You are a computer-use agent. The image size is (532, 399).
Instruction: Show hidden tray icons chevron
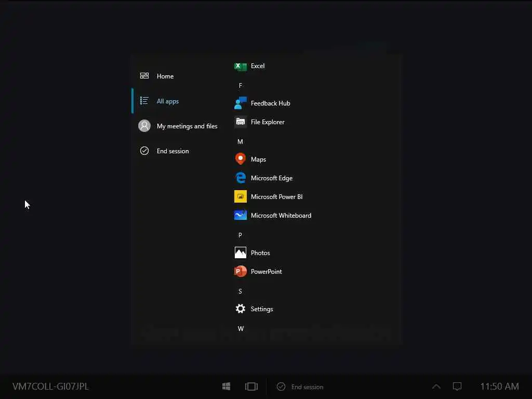436,387
